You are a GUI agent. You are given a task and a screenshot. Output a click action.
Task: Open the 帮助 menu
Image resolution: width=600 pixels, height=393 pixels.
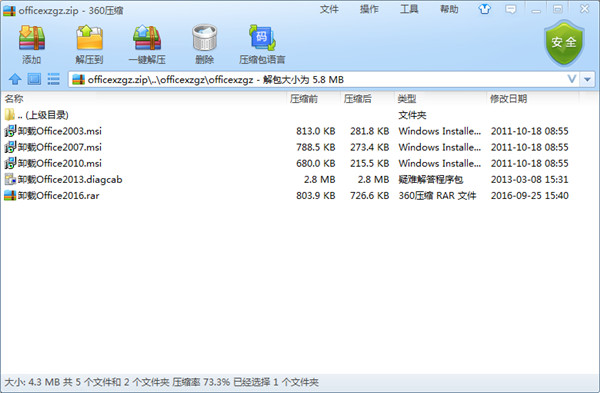pyautogui.click(x=449, y=9)
